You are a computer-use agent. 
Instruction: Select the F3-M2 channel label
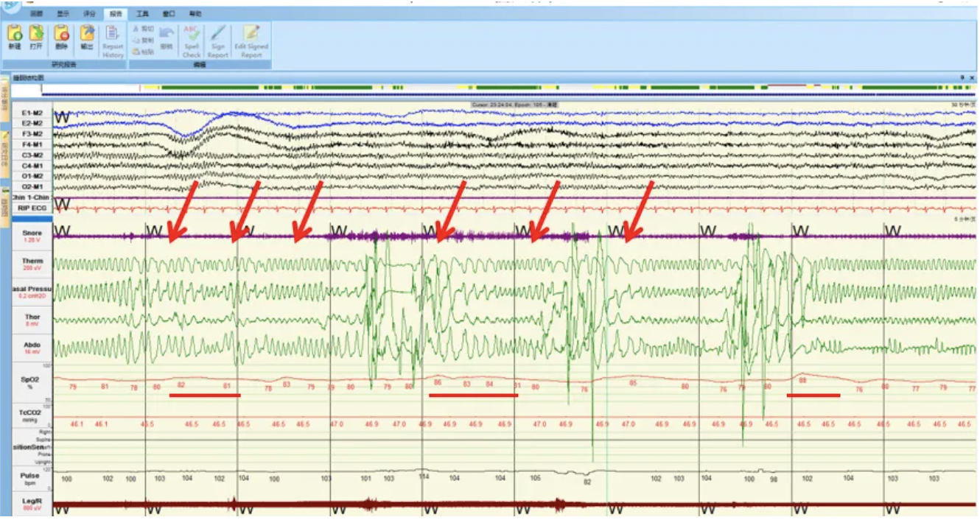pyautogui.click(x=32, y=134)
